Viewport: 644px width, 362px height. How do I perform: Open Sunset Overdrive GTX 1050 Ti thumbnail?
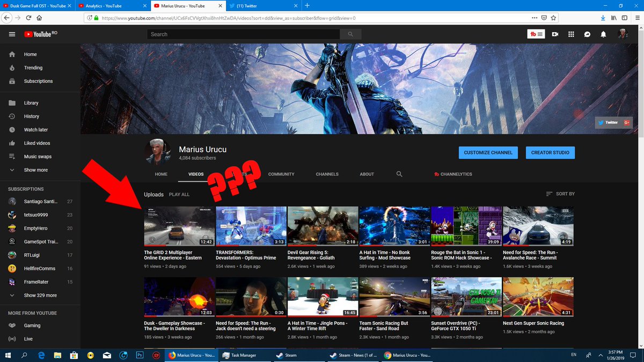466,297
